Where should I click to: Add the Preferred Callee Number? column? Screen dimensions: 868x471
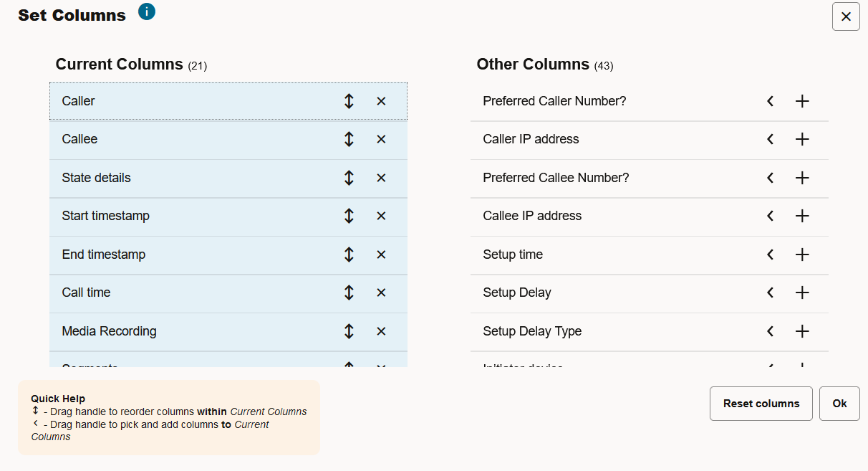pyautogui.click(x=802, y=178)
